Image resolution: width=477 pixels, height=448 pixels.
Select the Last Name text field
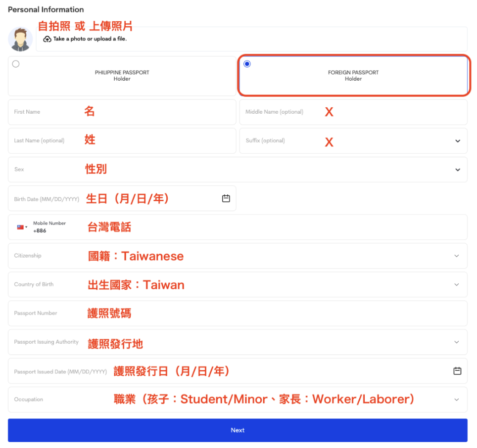tap(122, 140)
